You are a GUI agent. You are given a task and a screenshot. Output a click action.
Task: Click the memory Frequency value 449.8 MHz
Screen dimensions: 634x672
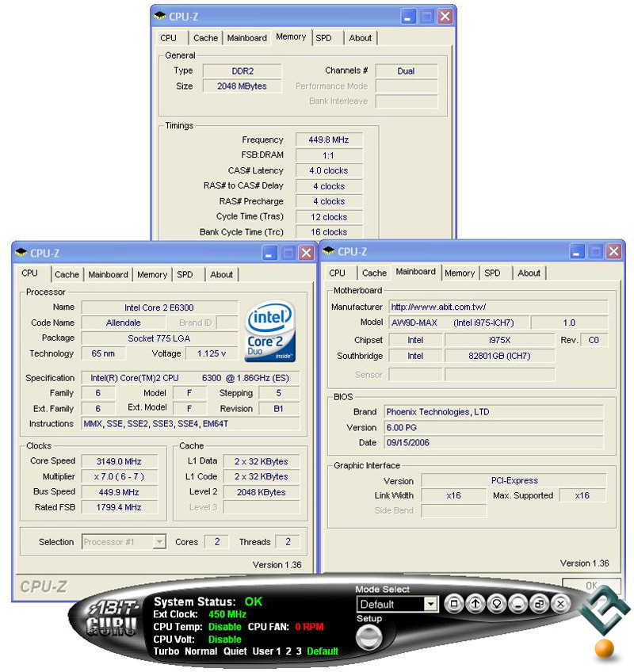pyautogui.click(x=329, y=139)
